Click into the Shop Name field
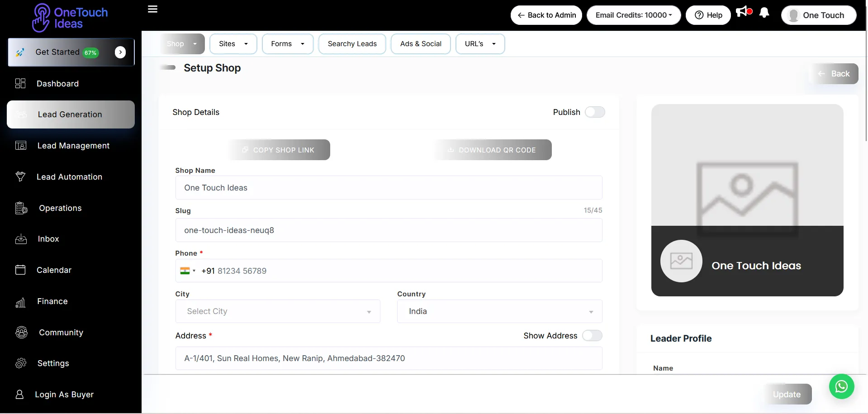Image resolution: width=868 pixels, height=414 pixels. [389, 188]
